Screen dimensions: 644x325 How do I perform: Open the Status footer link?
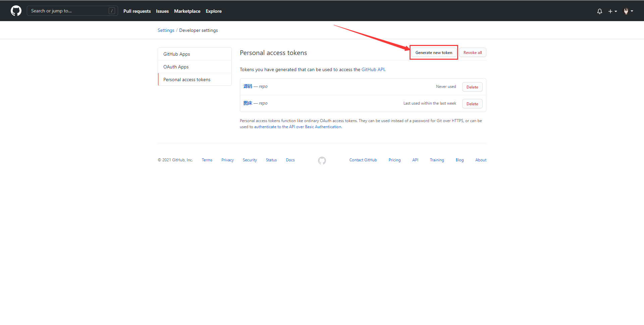[x=271, y=160]
